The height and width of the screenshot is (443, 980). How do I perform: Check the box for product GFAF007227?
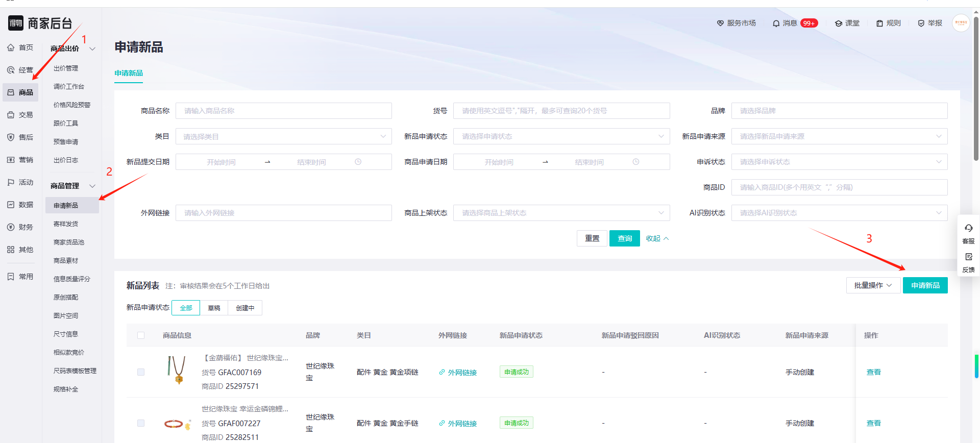141,423
